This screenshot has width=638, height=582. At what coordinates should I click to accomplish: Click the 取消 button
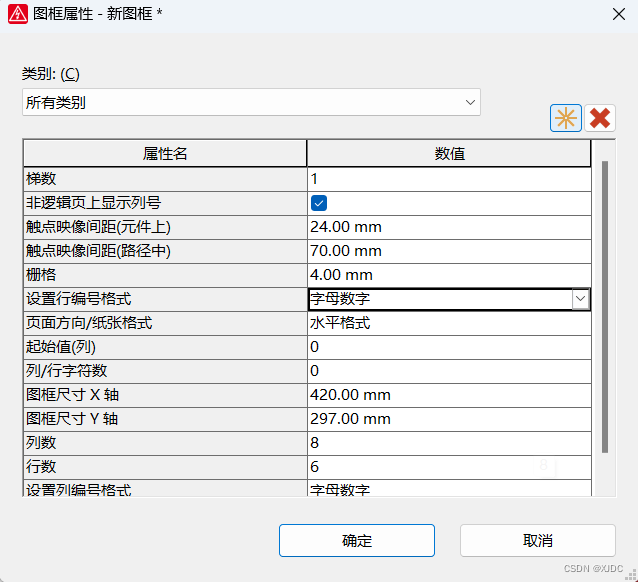[x=537, y=541]
